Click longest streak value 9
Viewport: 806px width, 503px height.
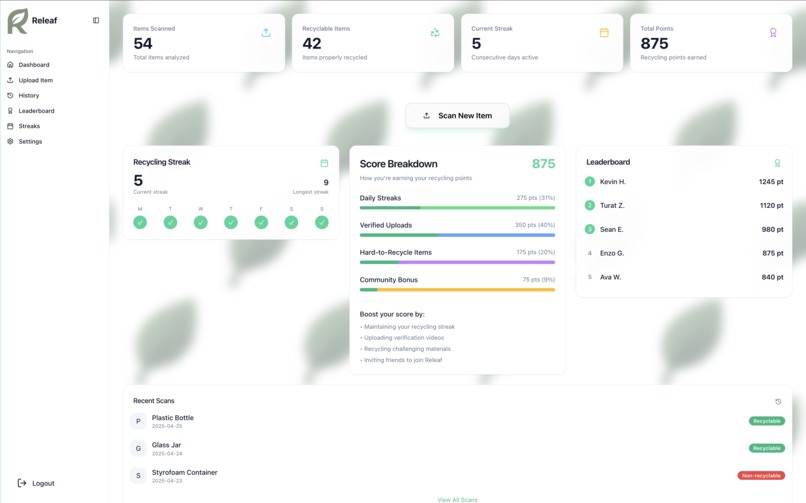(326, 182)
